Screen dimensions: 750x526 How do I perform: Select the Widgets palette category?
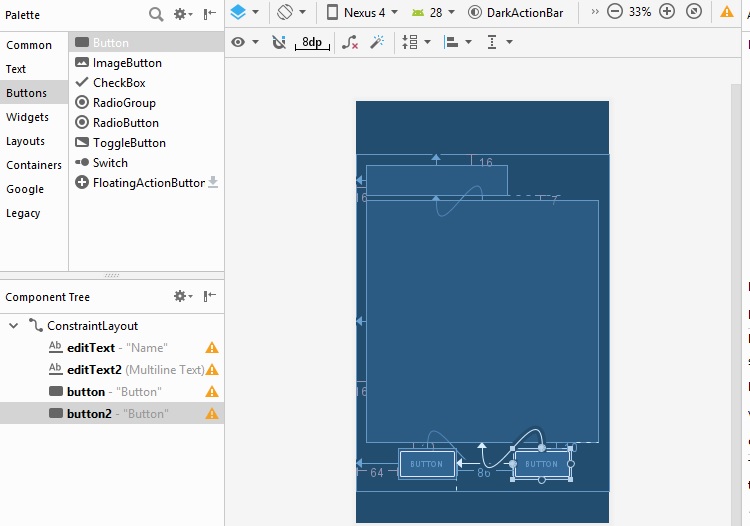tap(27, 117)
